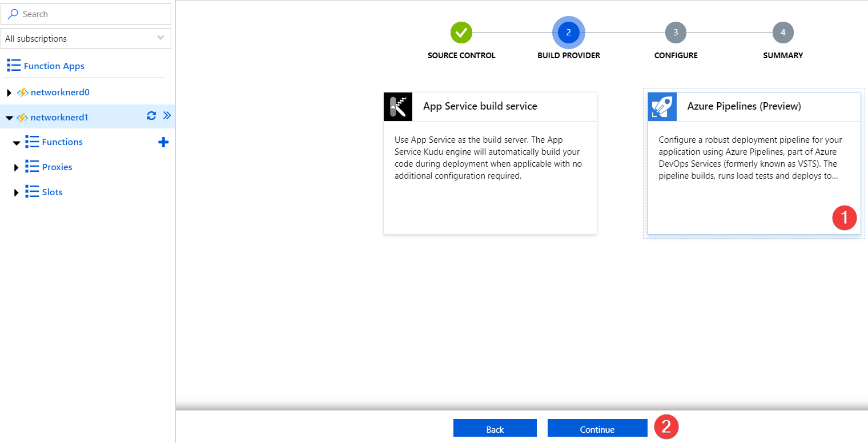Image resolution: width=868 pixels, height=443 pixels.
Task: Proceed with the Continue button
Action: [597, 429]
